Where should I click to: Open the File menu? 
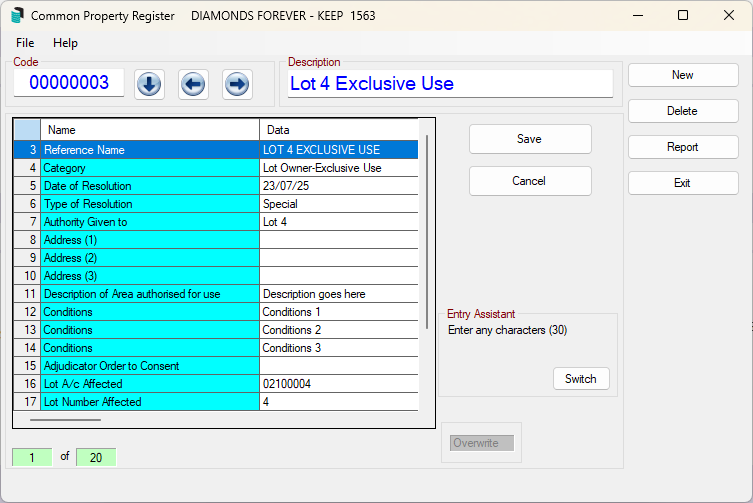point(25,43)
